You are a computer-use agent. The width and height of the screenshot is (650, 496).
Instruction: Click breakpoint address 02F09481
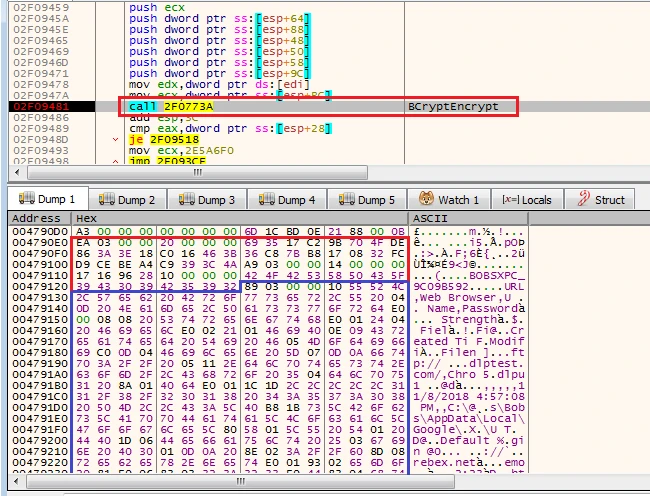(41, 106)
